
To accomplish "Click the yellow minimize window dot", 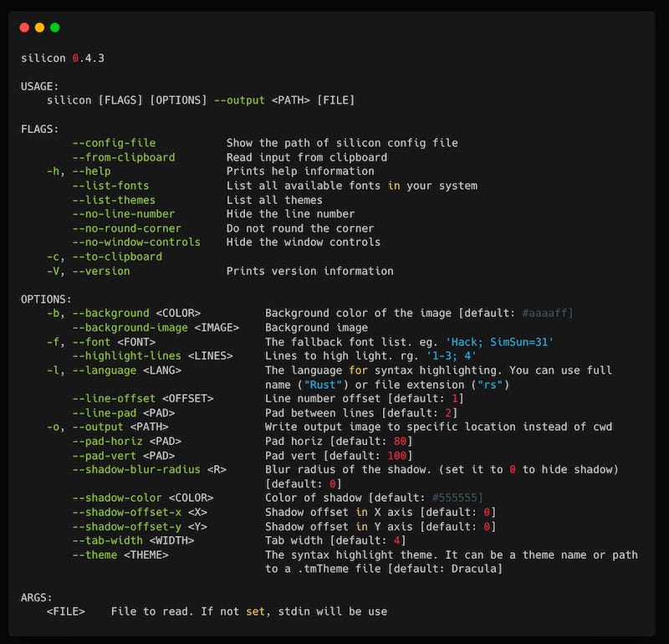I will (x=39, y=28).
